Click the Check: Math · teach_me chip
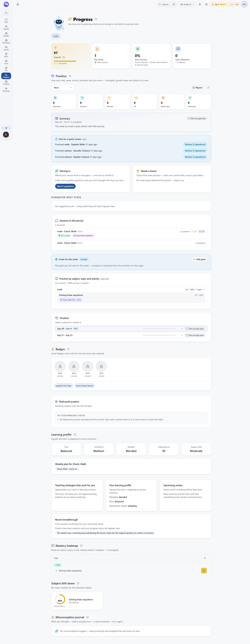This screenshot has height=644, width=250. click(x=67, y=469)
